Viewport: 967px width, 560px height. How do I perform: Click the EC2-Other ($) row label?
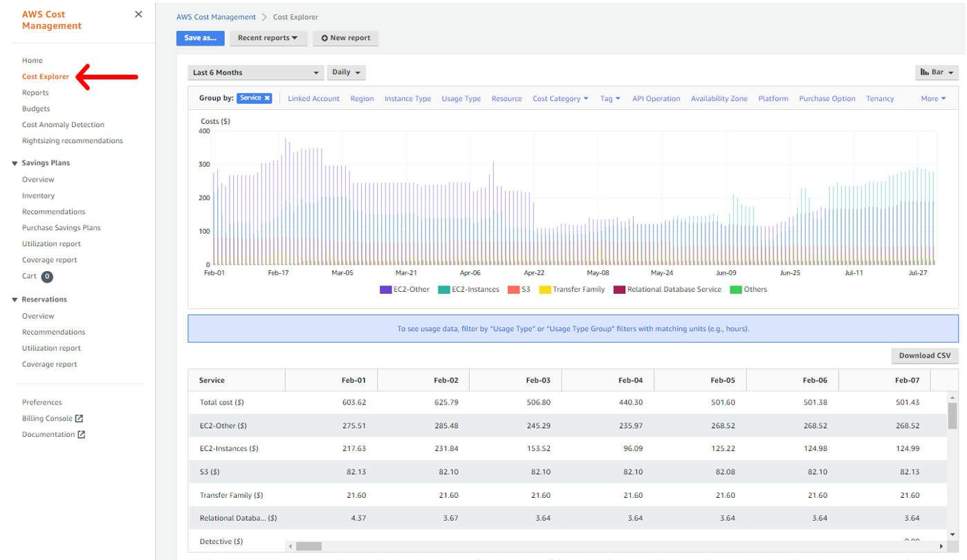click(x=223, y=426)
